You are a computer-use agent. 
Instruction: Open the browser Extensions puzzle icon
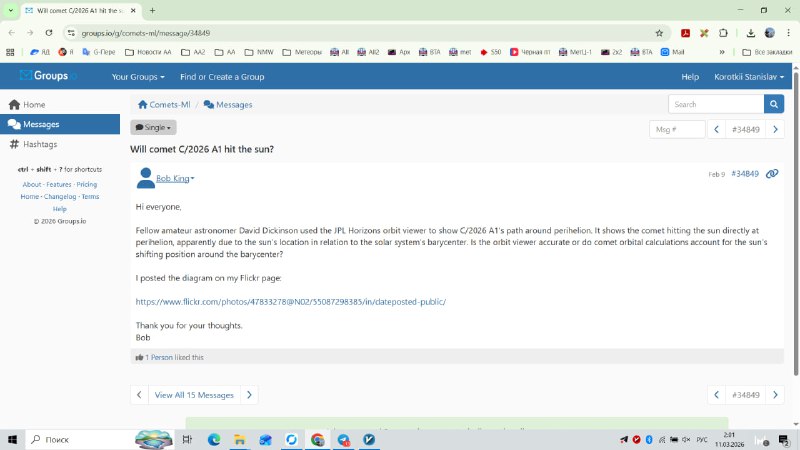tap(723, 33)
